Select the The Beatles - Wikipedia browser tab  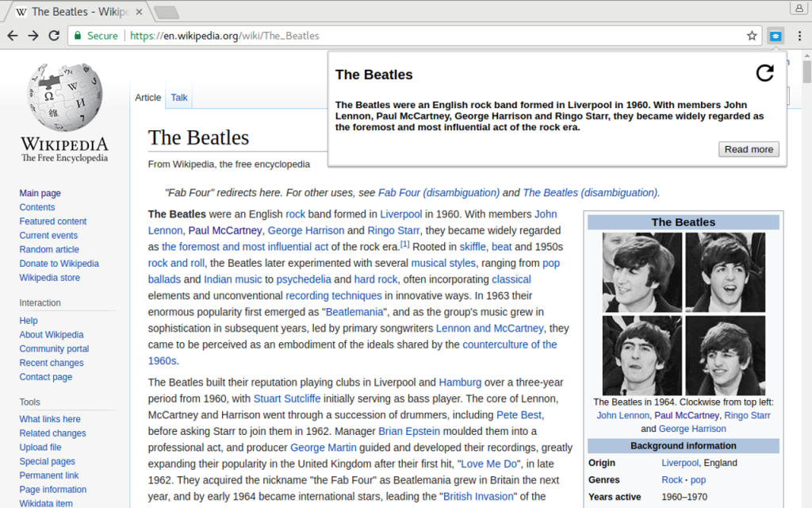tap(78, 12)
